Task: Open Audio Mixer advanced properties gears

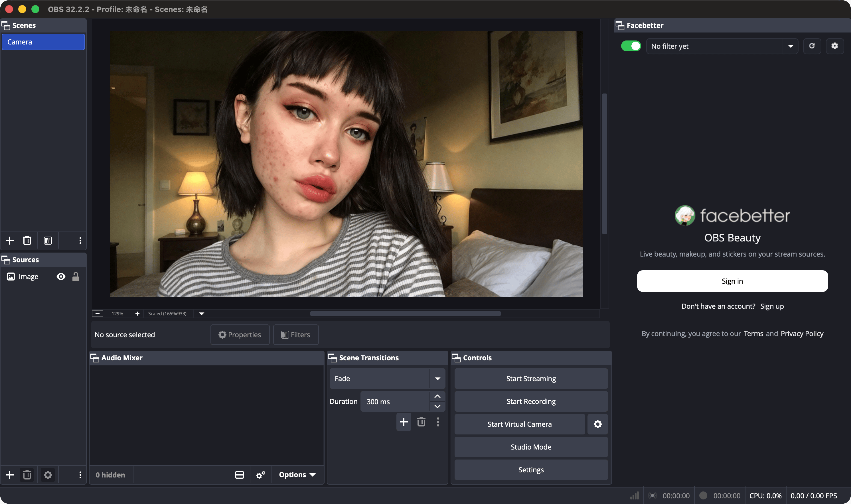Action: click(x=261, y=475)
